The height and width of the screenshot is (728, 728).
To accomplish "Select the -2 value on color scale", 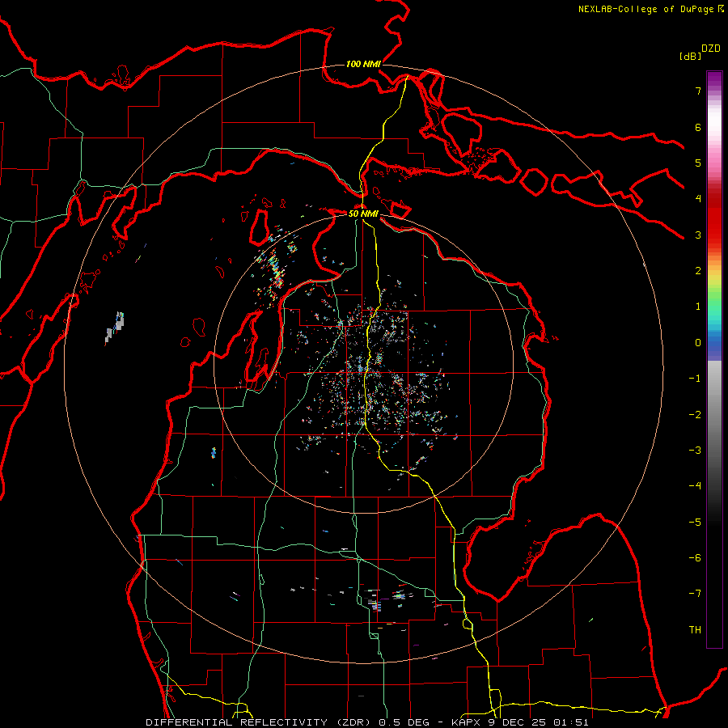I will (695, 415).
